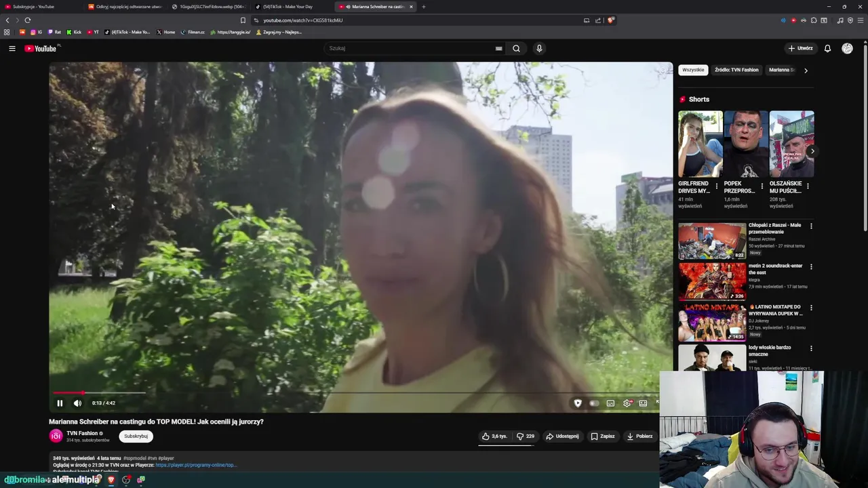Start voice search with the microphone
868x488 pixels.
539,48
